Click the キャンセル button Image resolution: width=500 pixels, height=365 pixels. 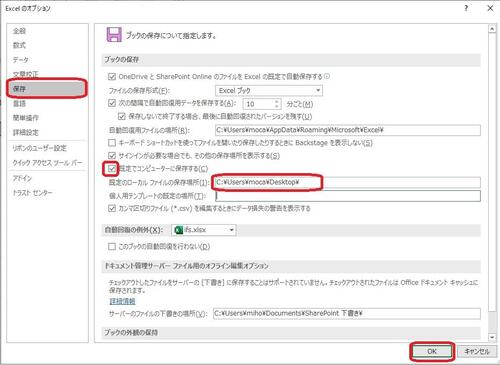point(477,351)
